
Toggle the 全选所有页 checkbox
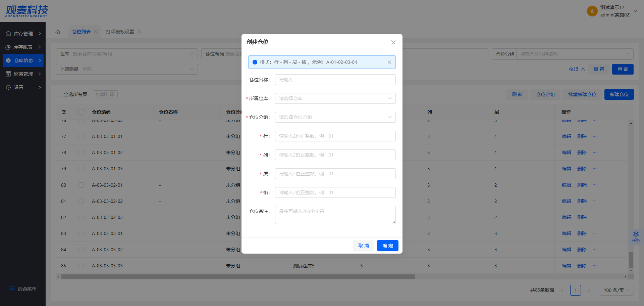coord(58,94)
